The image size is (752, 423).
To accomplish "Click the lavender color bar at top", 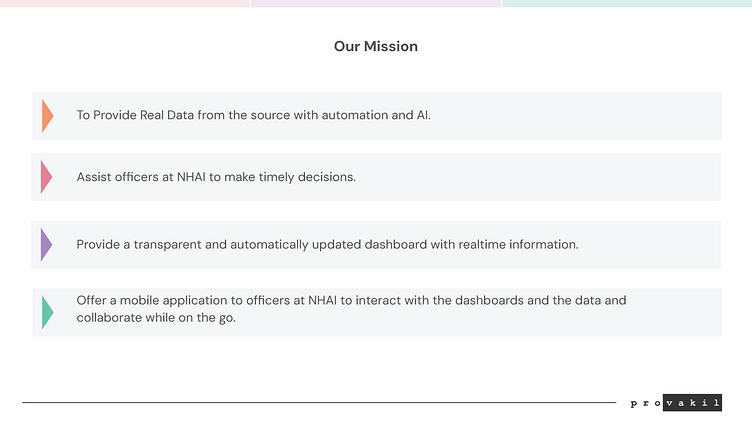I will [x=376, y=3].
